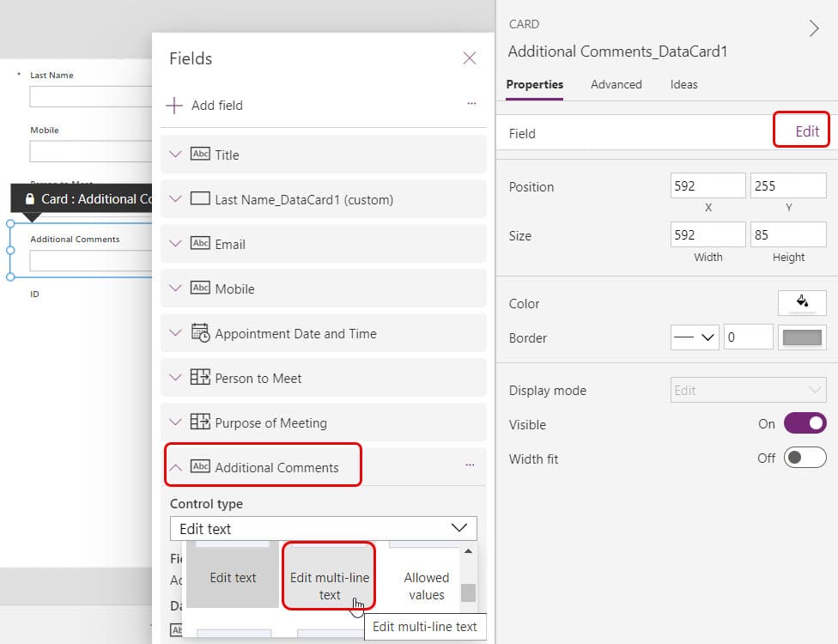Open the Border style line dropdown
The image size is (838, 644).
click(695, 337)
